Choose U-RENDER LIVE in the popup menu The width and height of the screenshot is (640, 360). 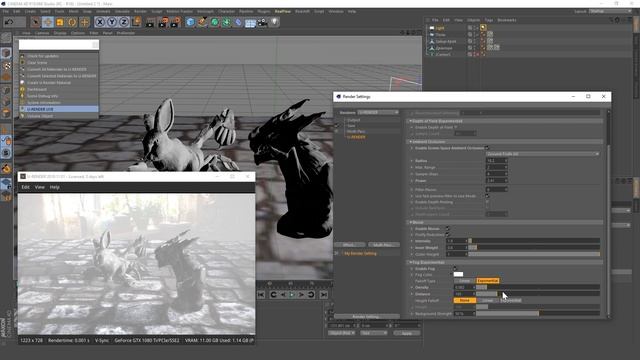59,109
